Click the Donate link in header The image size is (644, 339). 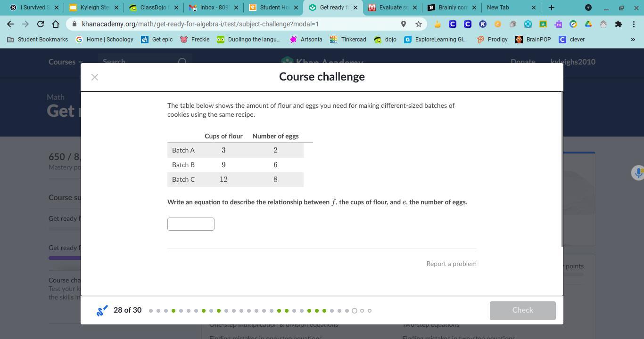coord(523,62)
